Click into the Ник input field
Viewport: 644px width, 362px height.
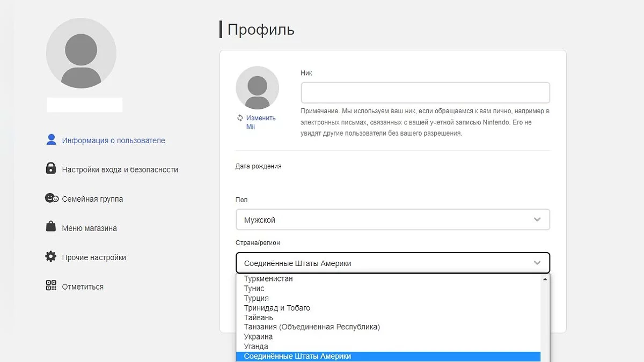(426, 92)
